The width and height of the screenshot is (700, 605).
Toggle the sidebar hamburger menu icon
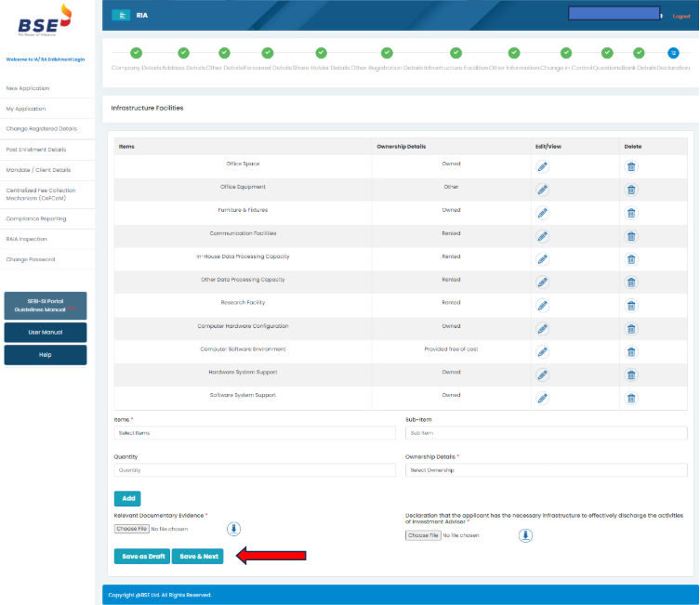coord(121,15)
